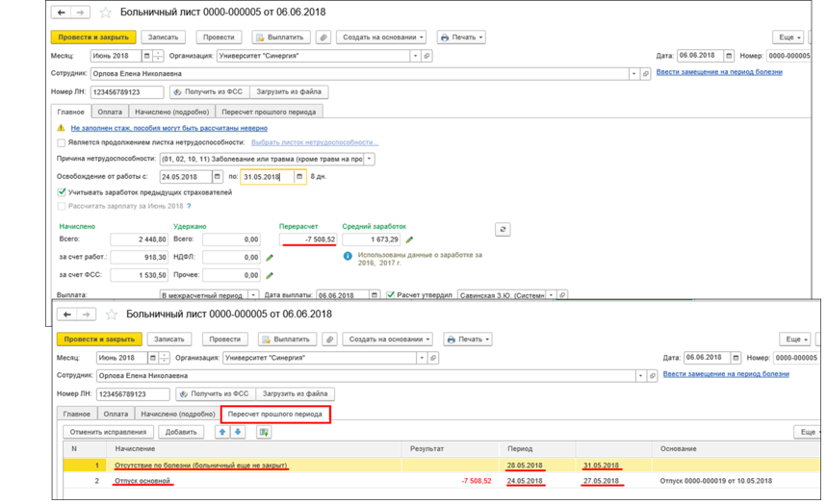The height and width of the screenshot is (504, 827).
Task: Open upper Создать на основании dropdown
Action: [381, 38]
